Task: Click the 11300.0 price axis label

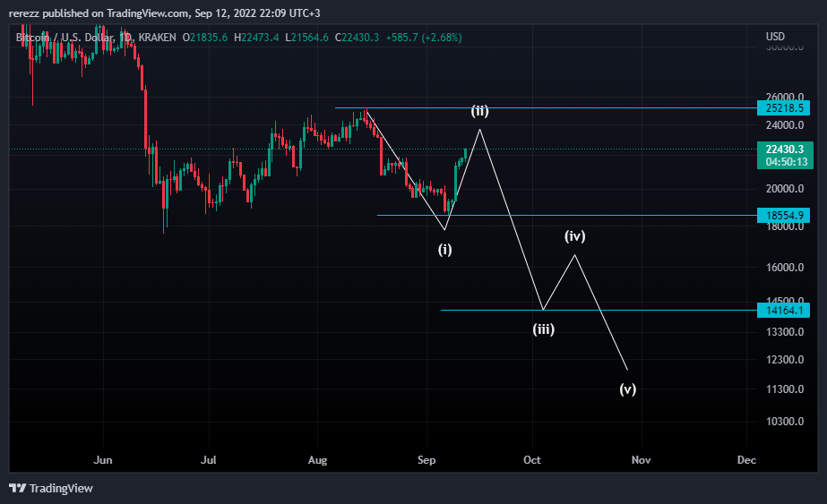Action: [x=785, y=389]
